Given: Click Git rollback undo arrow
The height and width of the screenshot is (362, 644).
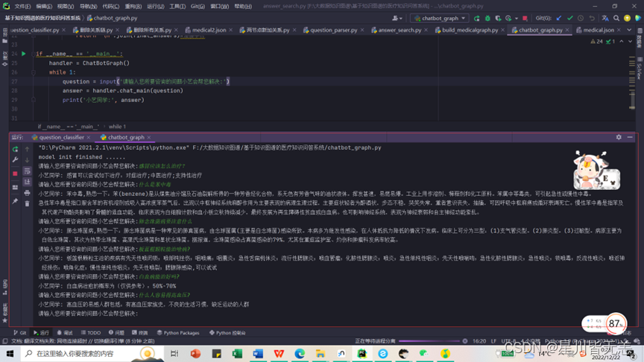Looking at the screenshot, I should (x=591, y=18).
